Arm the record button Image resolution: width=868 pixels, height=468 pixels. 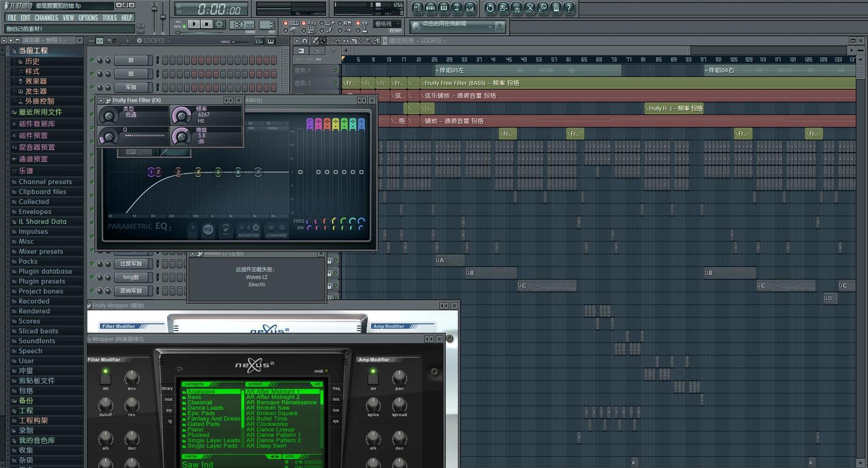(220, 24)
